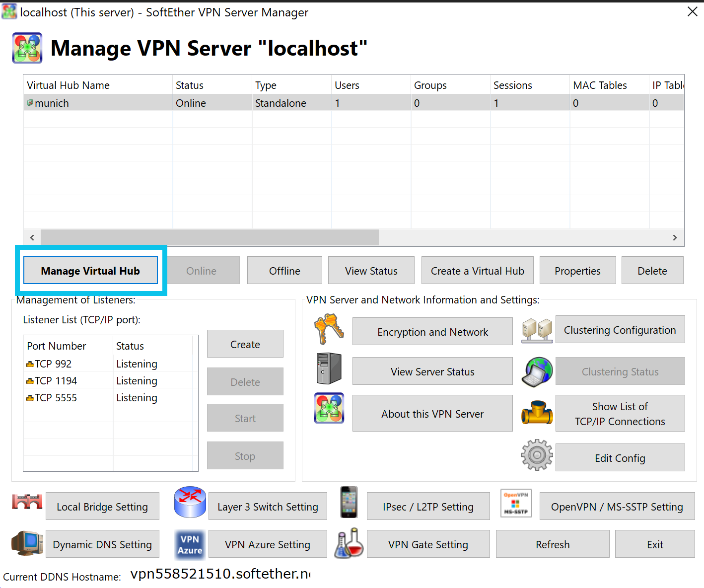The height and width of the screenshot is (588, 704).
Task: Click the listener Start button
Action: [x=245, y=418]
